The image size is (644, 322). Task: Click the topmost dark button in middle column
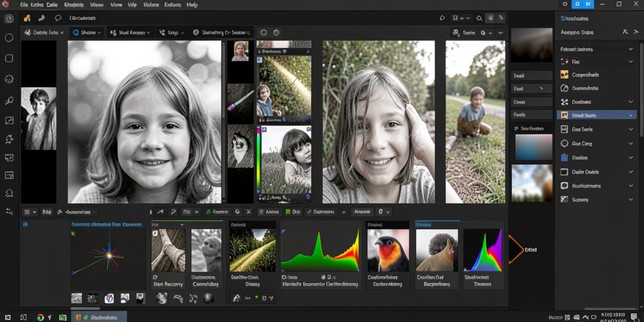[531, 75]
